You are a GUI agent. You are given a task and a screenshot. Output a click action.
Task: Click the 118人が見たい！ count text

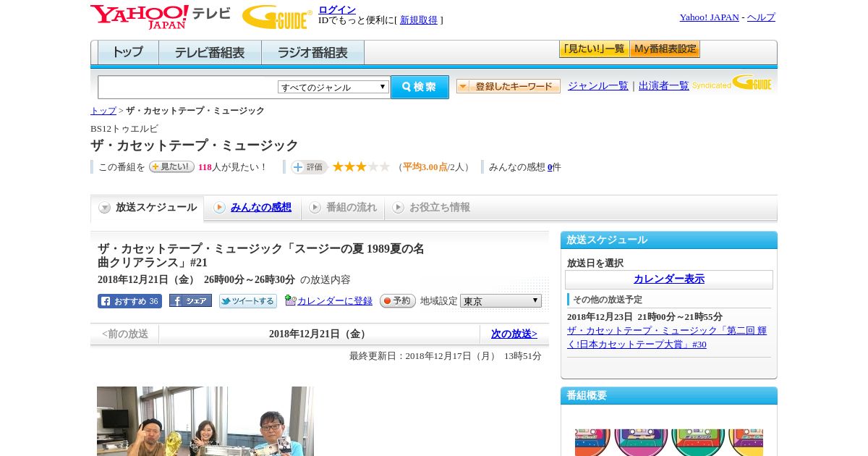pyautogui.click(x=231, y=167)
